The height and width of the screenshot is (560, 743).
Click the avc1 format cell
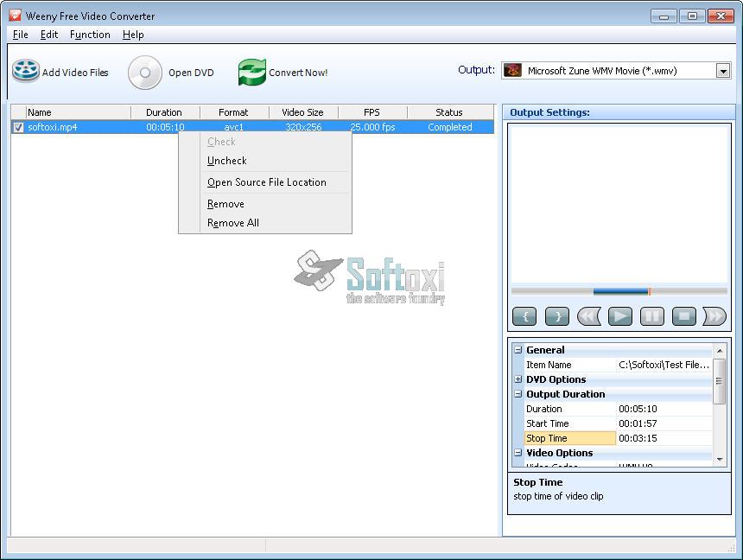[233, 127]
